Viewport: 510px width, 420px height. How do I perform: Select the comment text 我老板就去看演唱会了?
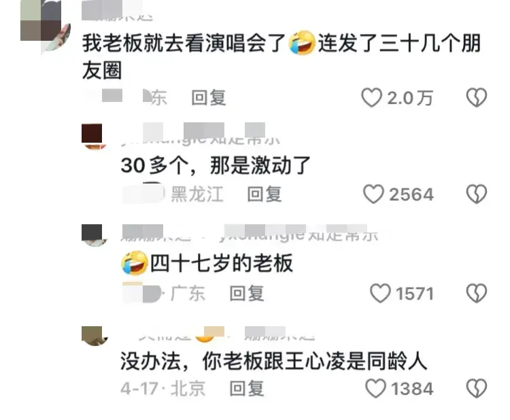184,43
